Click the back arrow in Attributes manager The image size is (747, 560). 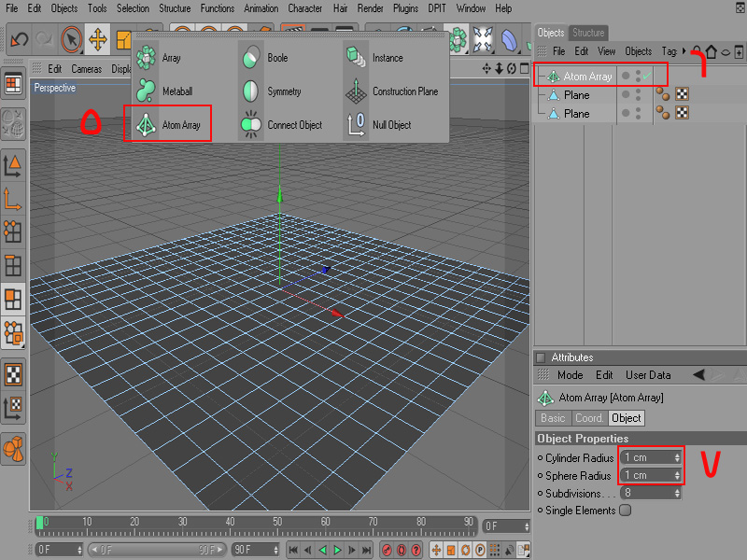(698, 375)
